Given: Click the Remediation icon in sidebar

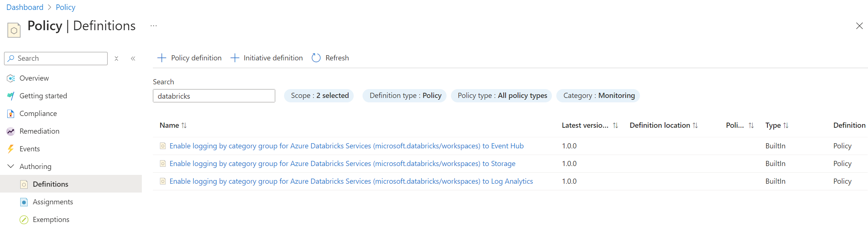Looking at the screenshot, I should [x=11, y=131].
